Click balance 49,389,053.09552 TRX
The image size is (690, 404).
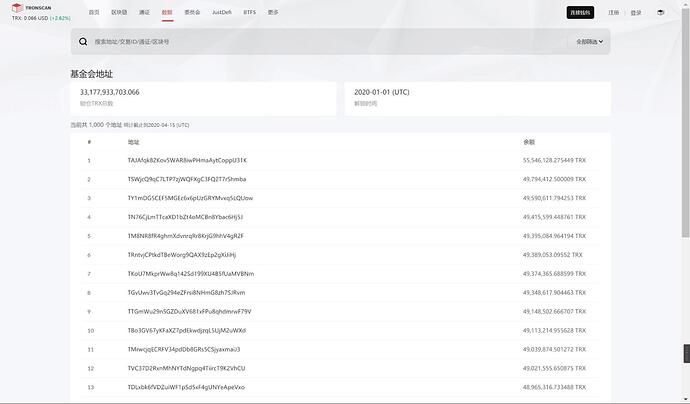(553, 255)
